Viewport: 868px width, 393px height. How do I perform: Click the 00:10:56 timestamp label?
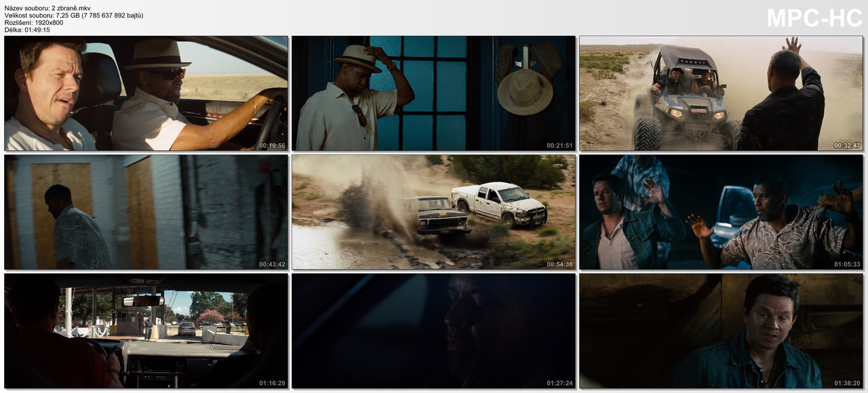point(272,146)
